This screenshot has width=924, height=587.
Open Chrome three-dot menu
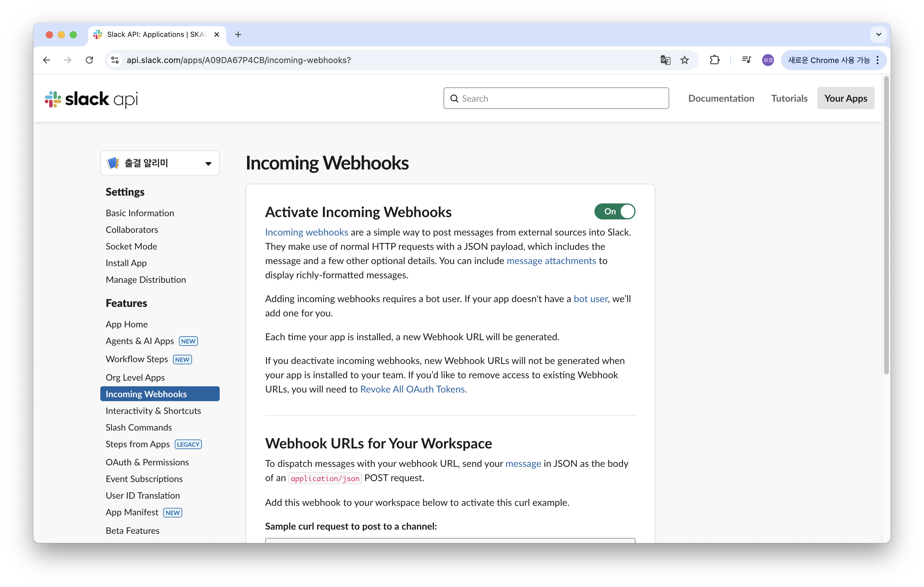[878, 60]
